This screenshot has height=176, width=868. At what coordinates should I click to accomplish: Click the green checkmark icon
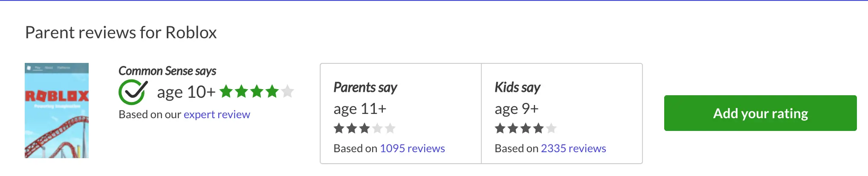[x=133, y=92]
